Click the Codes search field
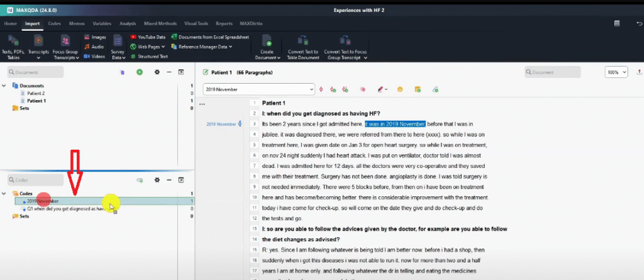The height and width of the screenshot is (280, 644). point(35,180)
